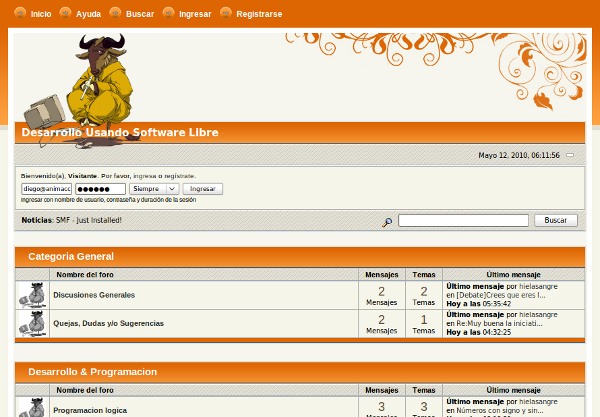Click the 'Noticias: SMF - Just Installed!' text
The height and width of the screenshot is (417, 600).
(71, 220)
